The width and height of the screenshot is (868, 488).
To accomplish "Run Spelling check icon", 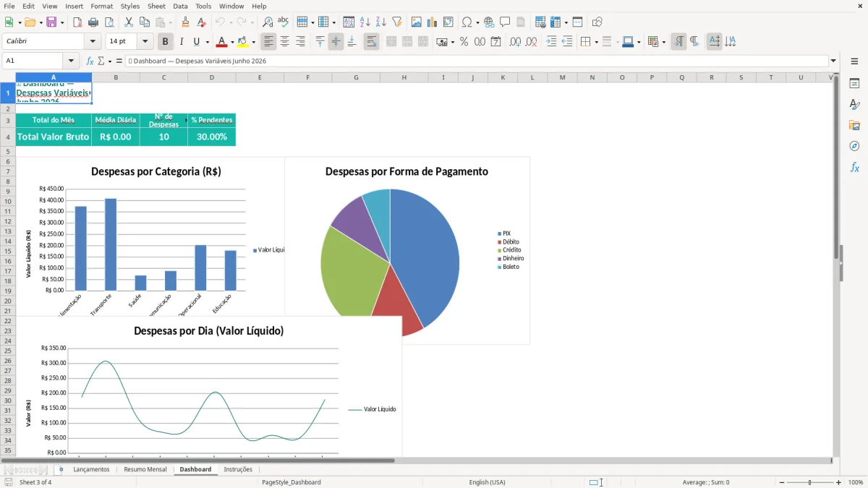I will (x=284, y=22).
